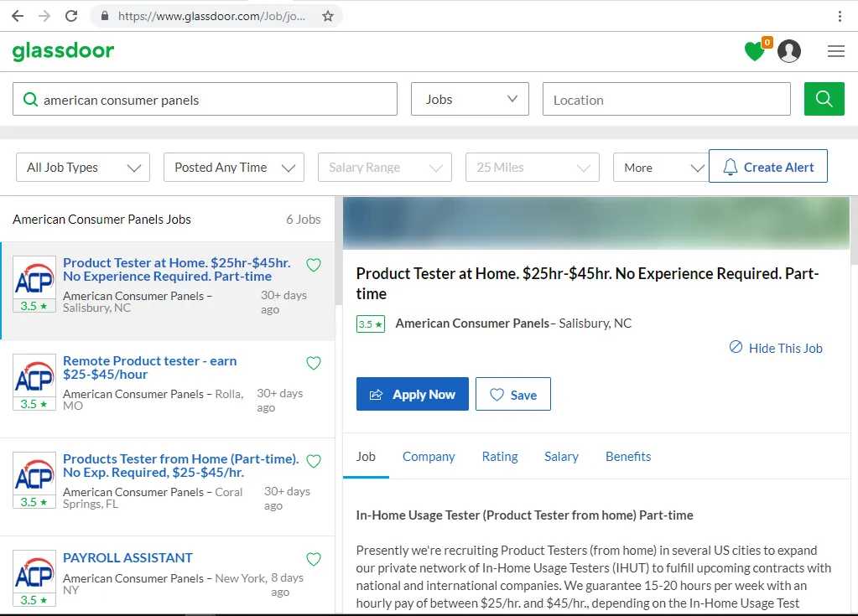Click Hide This Job circle icon
858x616 pixels.
pyautogui.click(x=736, y=347)
